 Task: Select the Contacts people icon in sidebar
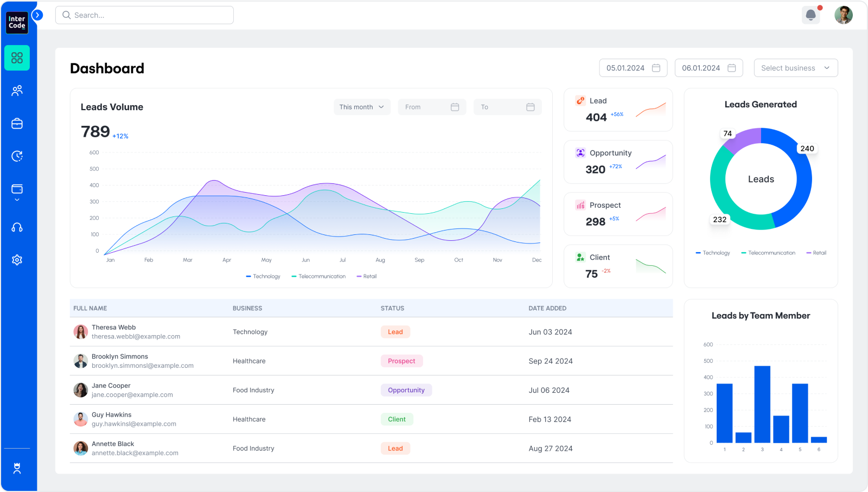(x=17, y=91)
